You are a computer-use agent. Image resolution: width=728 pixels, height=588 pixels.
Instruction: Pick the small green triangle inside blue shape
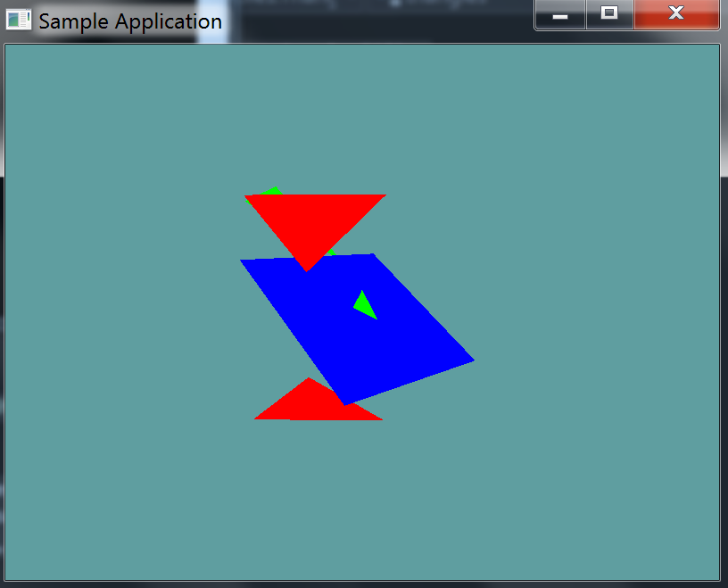click(363, 306)
